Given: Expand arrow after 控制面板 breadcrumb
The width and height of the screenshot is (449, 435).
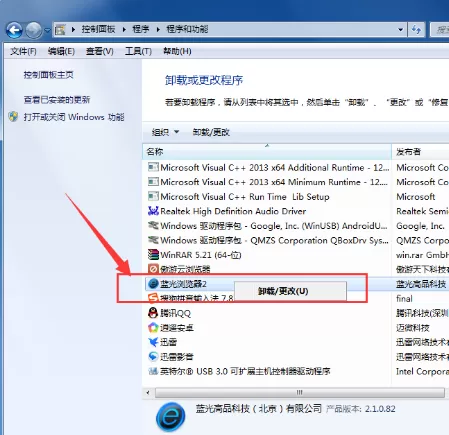Looking at the screenshot, I should pos(124,30).
